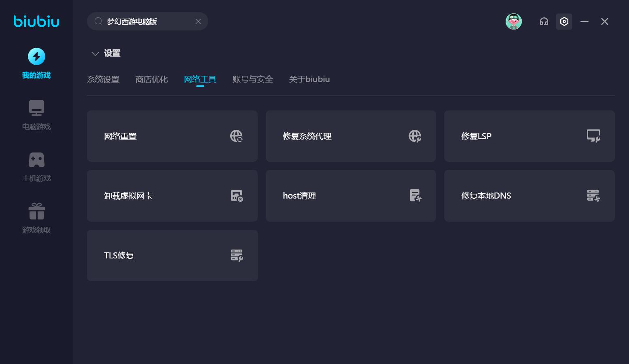Click the user avatar profile picture
Screen dimensions: 629x364
tap(513, 21)
